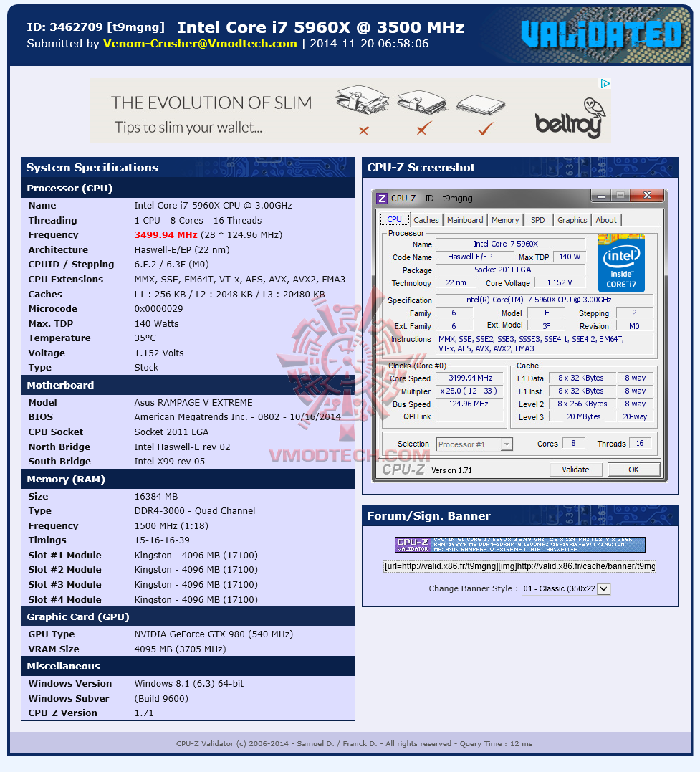Image resolution: width=700 pixels, height=772 pixels.
Task: Click the memory timings 15-16-16-39
Action: tap(162, 540)
